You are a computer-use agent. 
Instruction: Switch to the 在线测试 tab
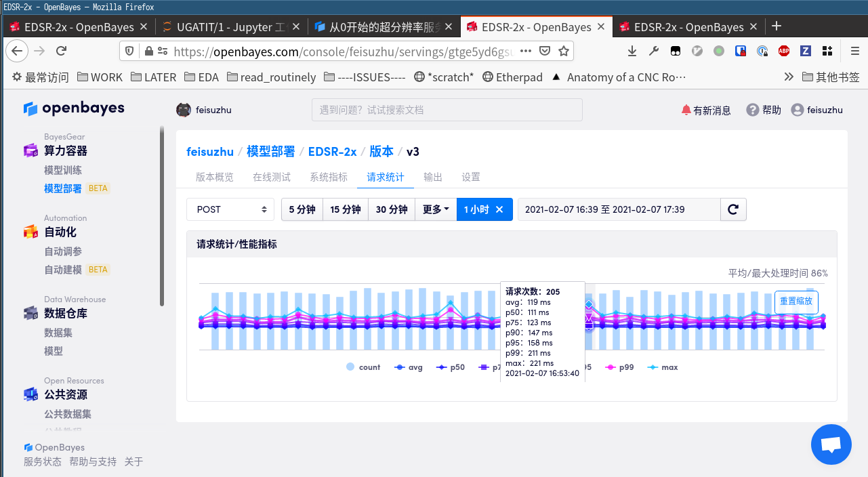pyautogui.click(x=272, y=177)
